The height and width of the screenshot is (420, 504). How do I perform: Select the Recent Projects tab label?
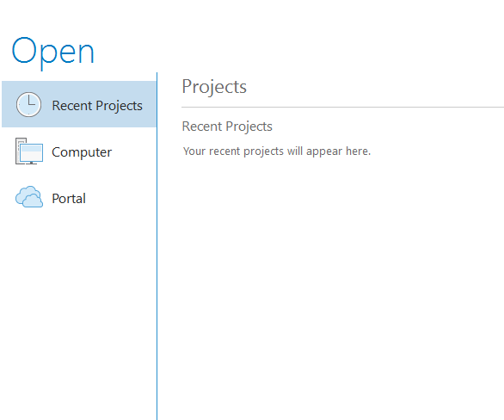click(x=97, y=106)
